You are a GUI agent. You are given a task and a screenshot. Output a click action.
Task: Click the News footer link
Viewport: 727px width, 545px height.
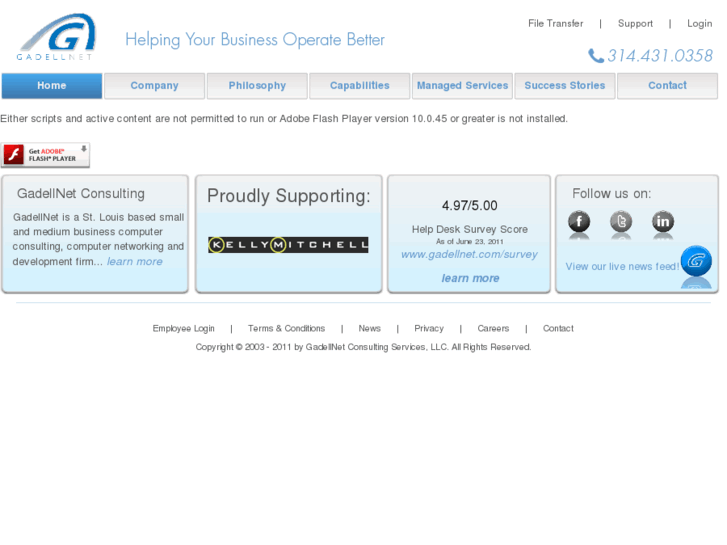pos(370,328)
